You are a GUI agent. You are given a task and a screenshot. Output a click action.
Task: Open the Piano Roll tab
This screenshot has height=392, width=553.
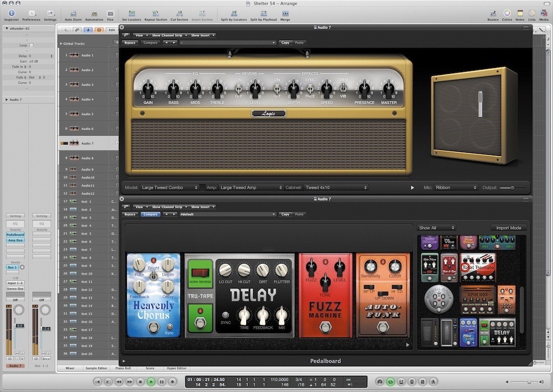point(123,368)
